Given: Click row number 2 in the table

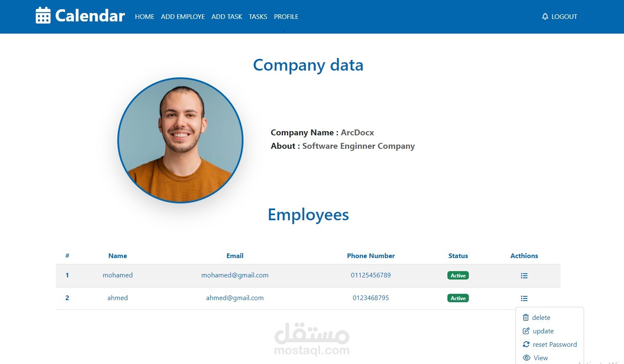Looking at the screenshot, I should [x=67, y=298].
